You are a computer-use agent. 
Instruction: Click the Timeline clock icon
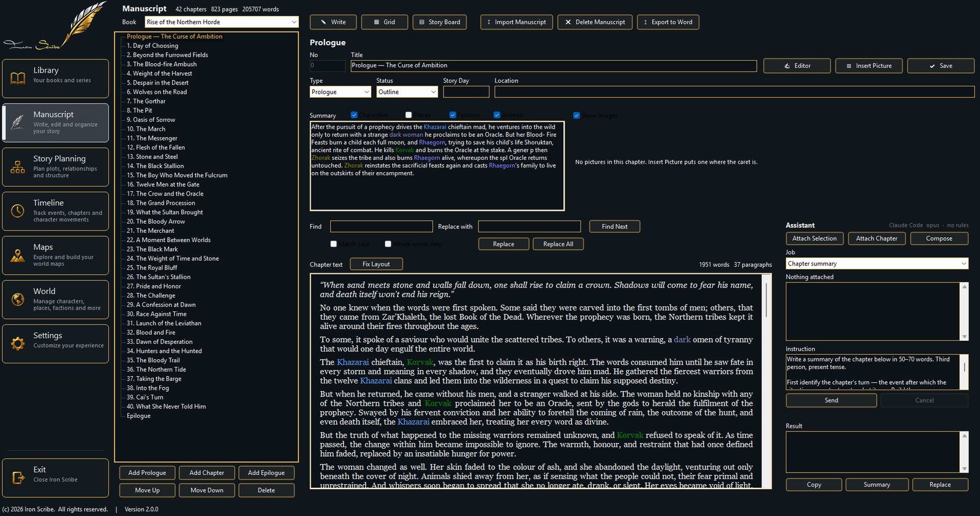(x=18, y=211)
